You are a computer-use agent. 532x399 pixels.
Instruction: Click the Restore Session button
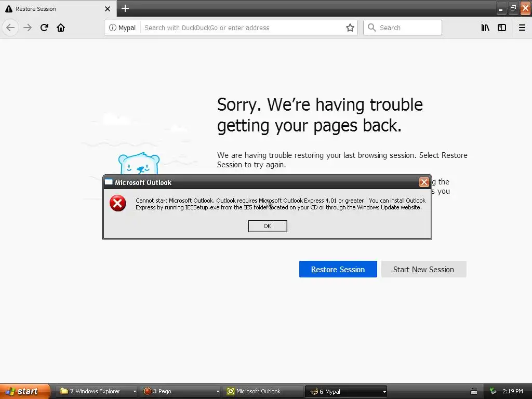338,269
